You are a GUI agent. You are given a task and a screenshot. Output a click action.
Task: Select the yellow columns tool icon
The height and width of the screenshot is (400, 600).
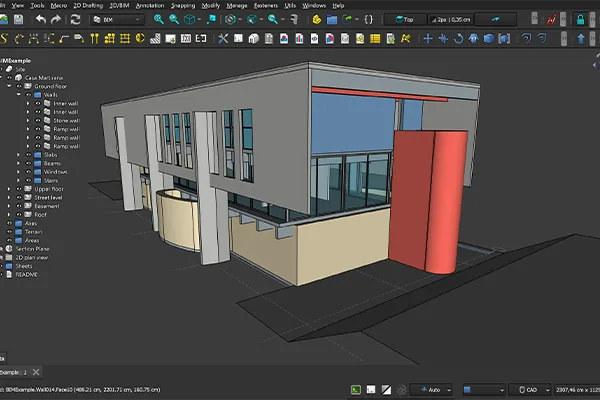[95, 38]
